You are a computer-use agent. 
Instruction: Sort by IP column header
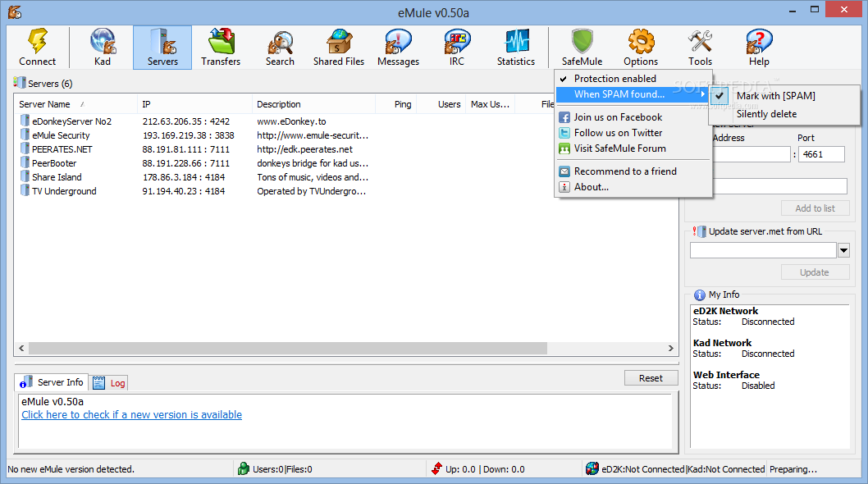click(195, 104)
